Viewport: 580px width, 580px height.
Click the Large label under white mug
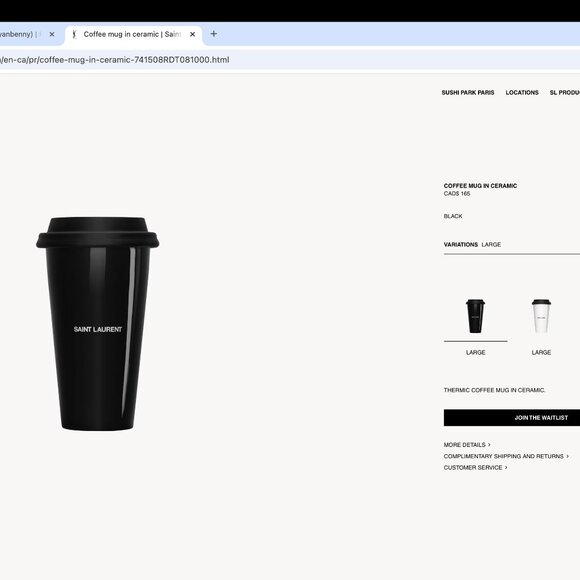click(541, 352)
